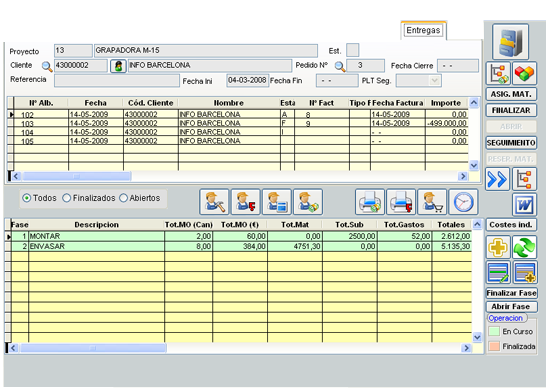The height and width of the screenshot is (391, 550).
Task: Click the Descripcion column header
Action: click(96, 225)
